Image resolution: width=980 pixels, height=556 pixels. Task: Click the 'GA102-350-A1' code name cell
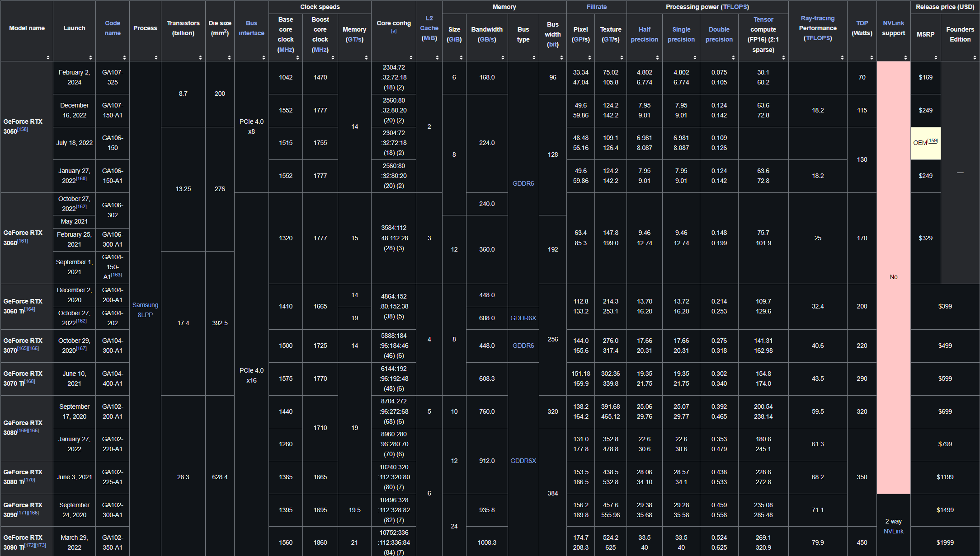pyautogui.click(x=113, y=542)
